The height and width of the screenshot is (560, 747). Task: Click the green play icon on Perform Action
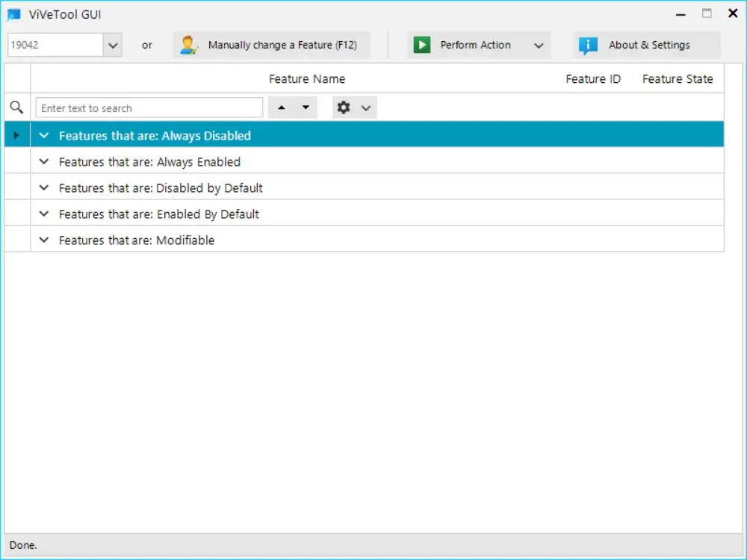point(422,45)
